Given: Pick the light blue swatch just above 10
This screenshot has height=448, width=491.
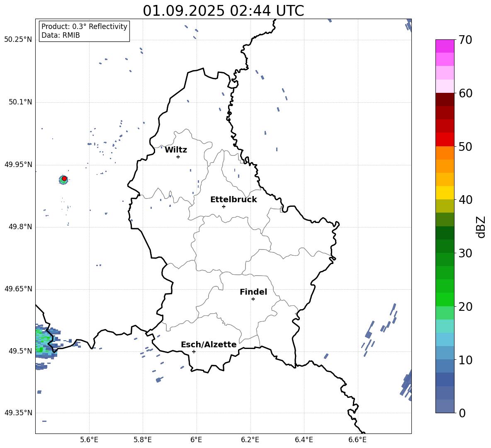Looking at the screenshot, I should (x=445, y=353).
